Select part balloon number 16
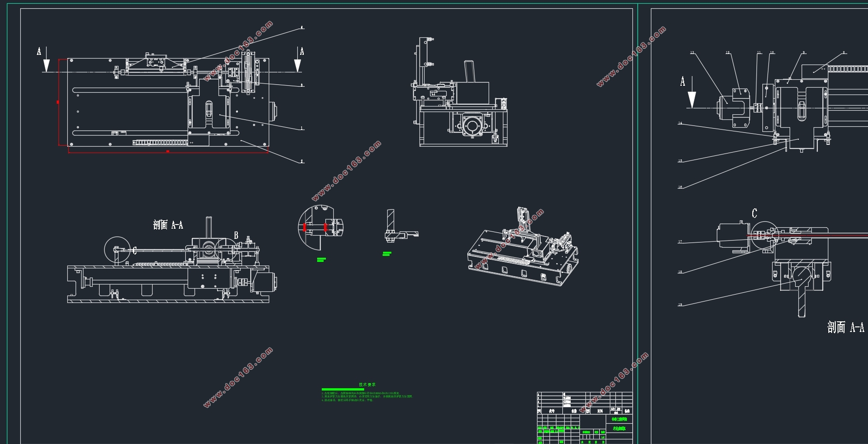This screenshot has width=868, height=444. click(680, 187)
